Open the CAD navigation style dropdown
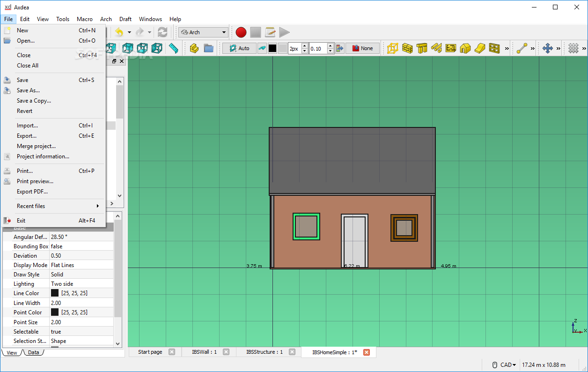The height and width of the screenshot is (372, 588). click(504, 365)
